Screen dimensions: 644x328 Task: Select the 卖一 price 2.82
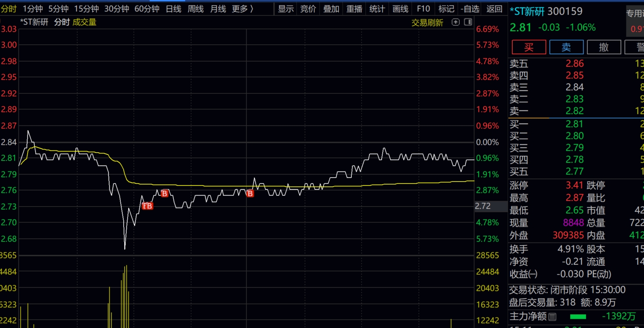point(575,111)
